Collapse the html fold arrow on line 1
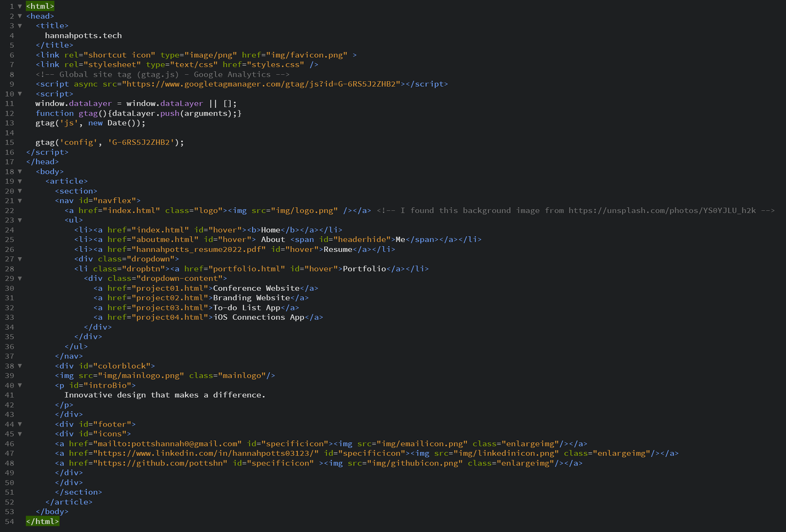Image resolution: width=786 pixels, height=532 pixels. (20, 6)
